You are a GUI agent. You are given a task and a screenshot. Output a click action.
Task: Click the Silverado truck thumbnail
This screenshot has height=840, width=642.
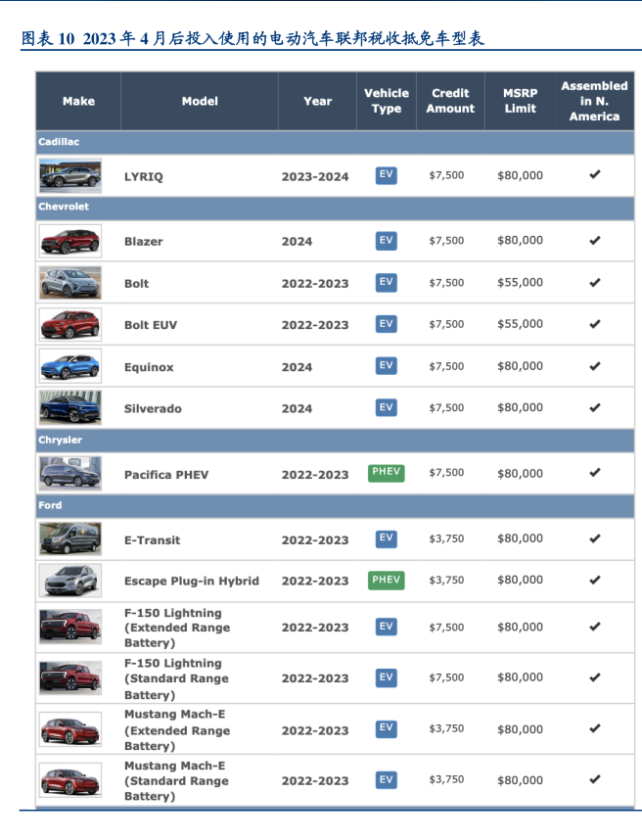pyautogui.click(x=70, y=407)
